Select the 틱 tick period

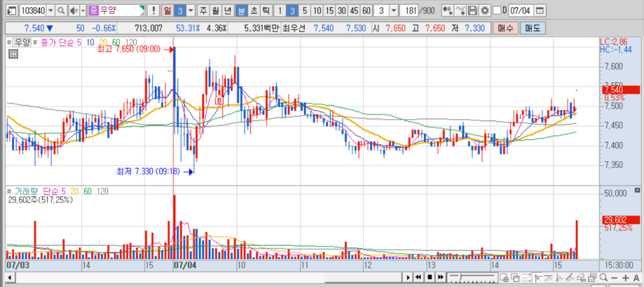(266, 10)
